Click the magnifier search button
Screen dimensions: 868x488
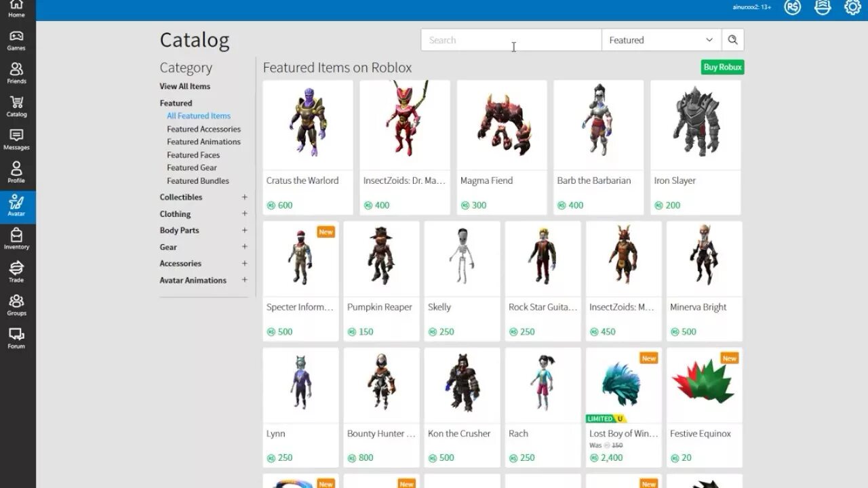pos(732,40)
